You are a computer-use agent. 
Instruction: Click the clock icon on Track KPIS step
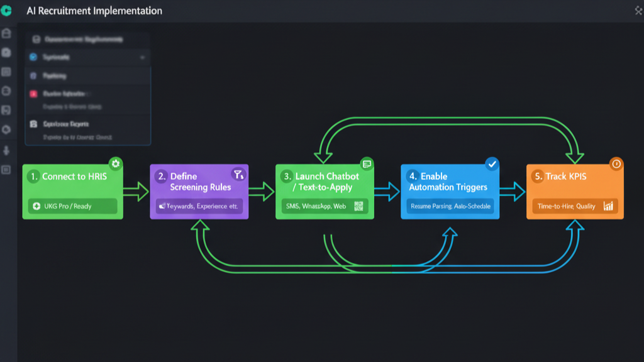click(x=616, y=163)
